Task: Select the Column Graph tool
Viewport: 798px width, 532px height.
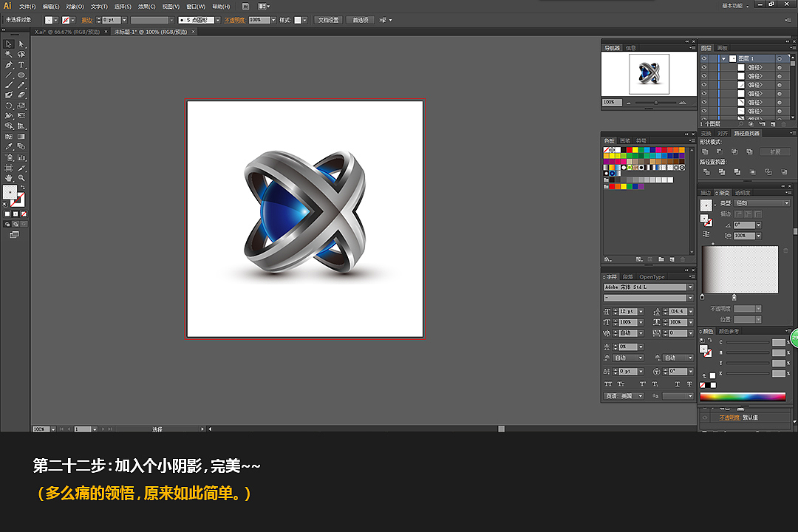Action: click(21, 158)
